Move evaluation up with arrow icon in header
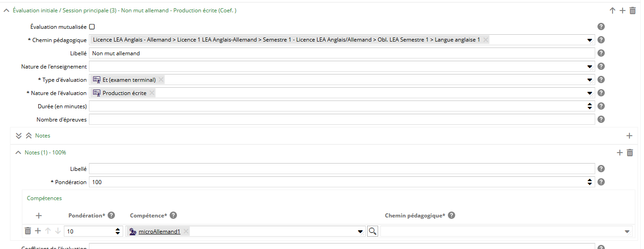The width and height of the screenshot is (644, 249). click(x=613, y=11)
